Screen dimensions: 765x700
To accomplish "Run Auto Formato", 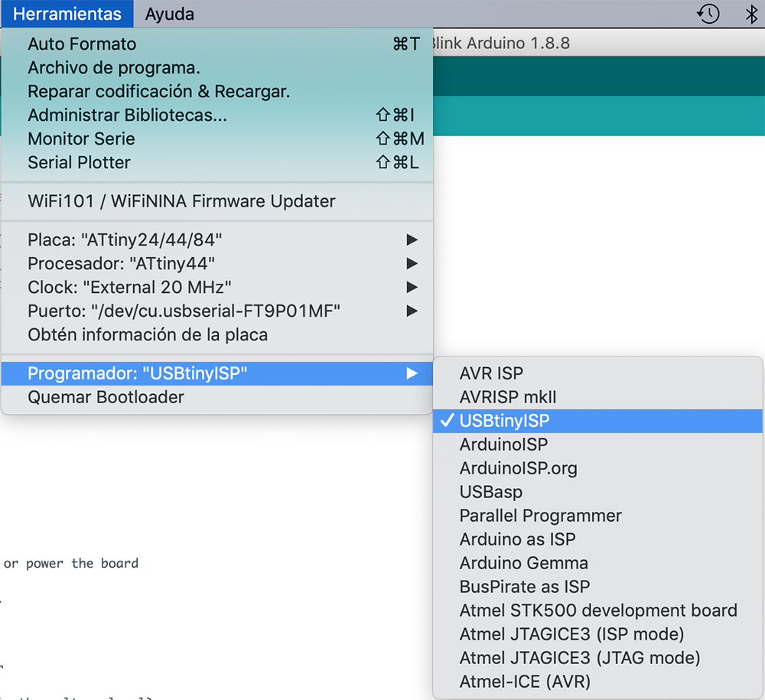I will (82, 44).
